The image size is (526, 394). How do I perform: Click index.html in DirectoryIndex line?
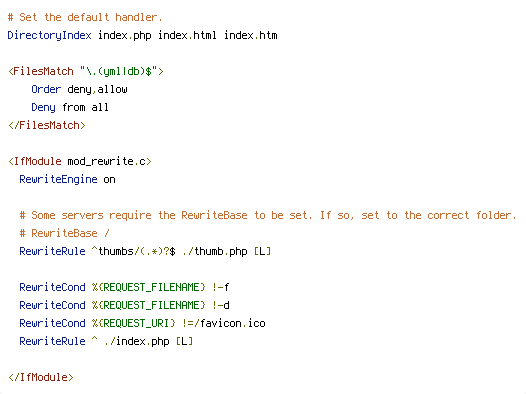(187, 36)
